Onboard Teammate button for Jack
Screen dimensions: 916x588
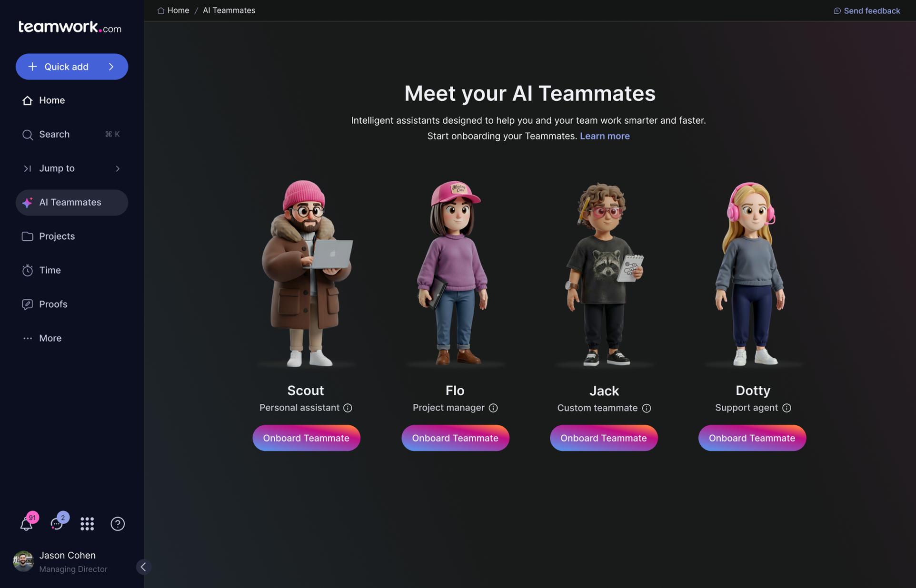coord(604,438)
